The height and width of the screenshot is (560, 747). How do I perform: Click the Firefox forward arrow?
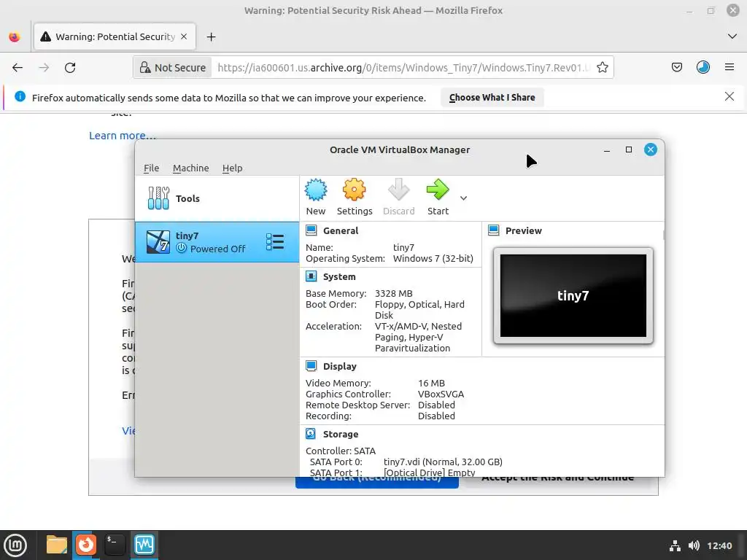(x=44, y=68)
